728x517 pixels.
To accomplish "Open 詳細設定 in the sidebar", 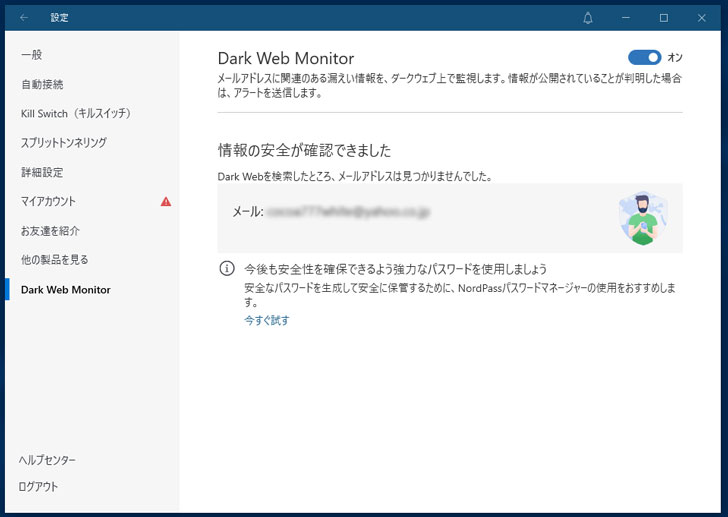I will pos(42,172).
